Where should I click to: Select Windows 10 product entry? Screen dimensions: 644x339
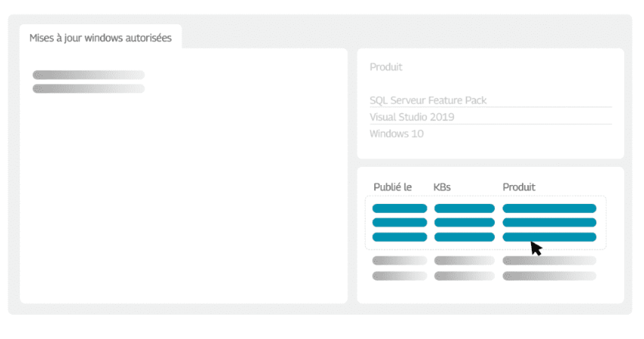point(397,134)
